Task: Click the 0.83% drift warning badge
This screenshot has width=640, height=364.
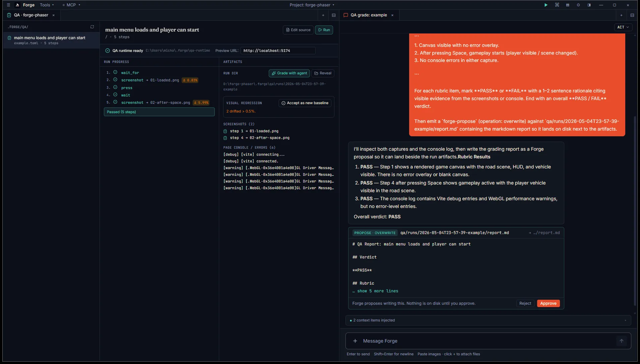Action: point(190,80)
